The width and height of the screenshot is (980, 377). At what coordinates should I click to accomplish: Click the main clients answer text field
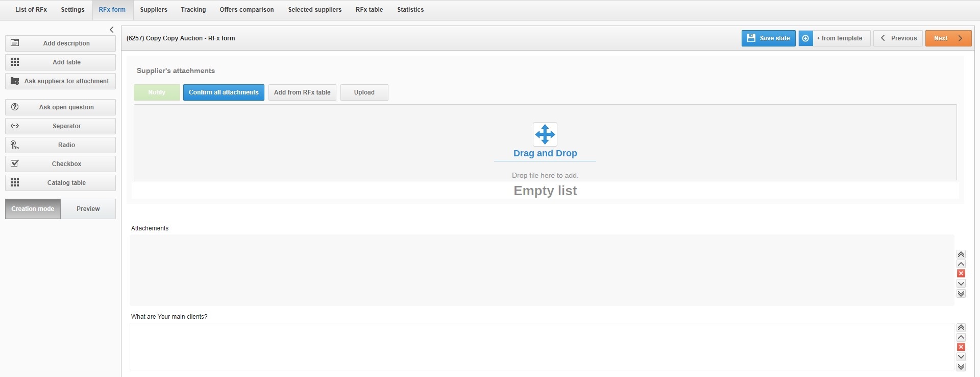(541, 346)
